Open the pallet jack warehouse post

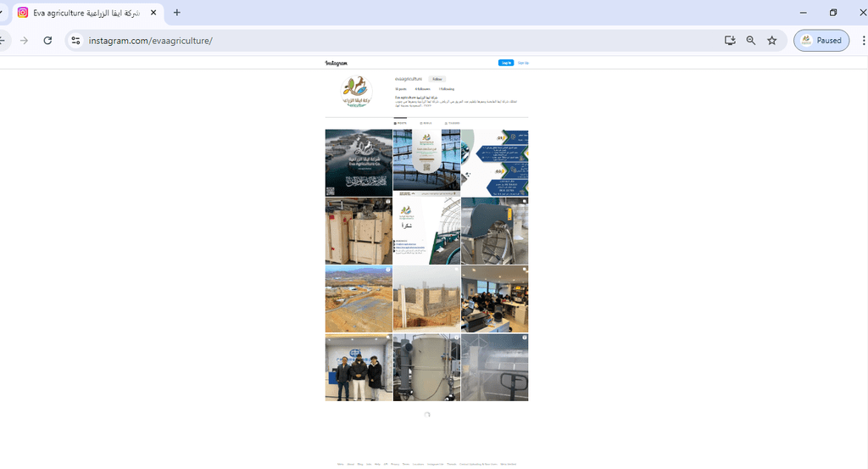495,367
